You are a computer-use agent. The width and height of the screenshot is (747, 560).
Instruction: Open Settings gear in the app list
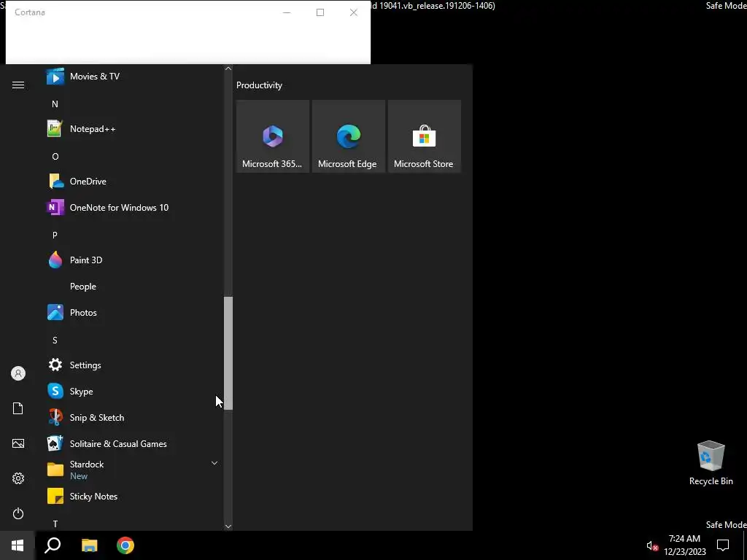click(x=55, y=365)
